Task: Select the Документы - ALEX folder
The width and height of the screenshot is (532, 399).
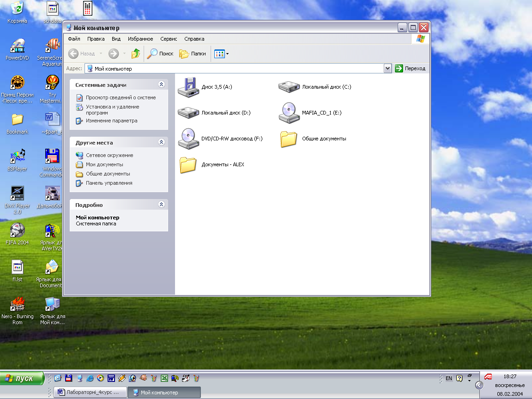Action: tap(188, 164)
